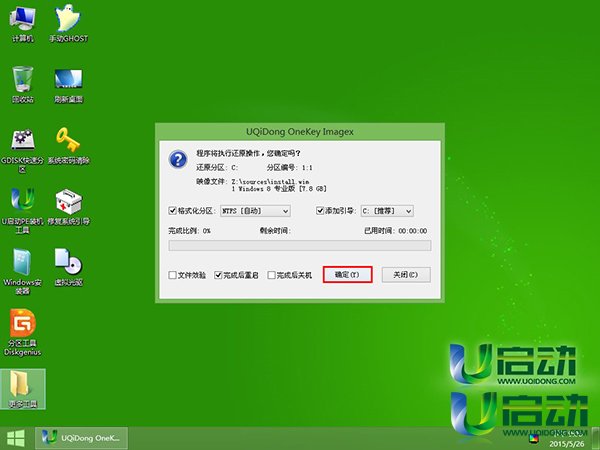The width and height of the screenshot is (600, 450).
Task: Enable the 文件效验 checkbox
Action: 172,275
